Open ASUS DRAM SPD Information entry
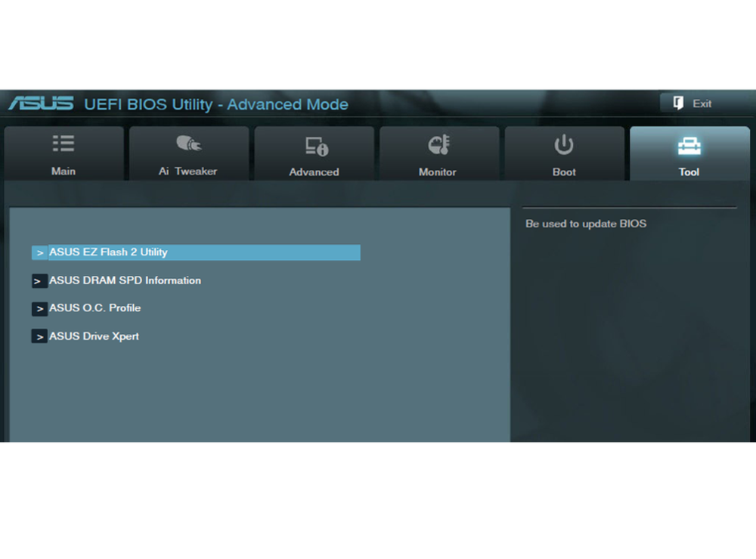The height and width of the screenshot is (559, 756). [x=125, y=280]
